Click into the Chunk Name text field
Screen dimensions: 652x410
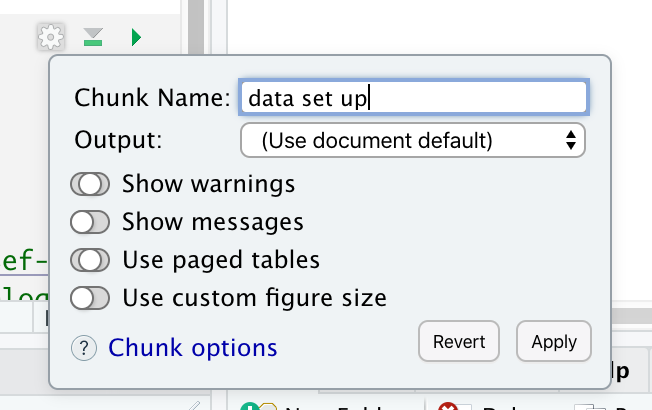click(x=412, y=98)
